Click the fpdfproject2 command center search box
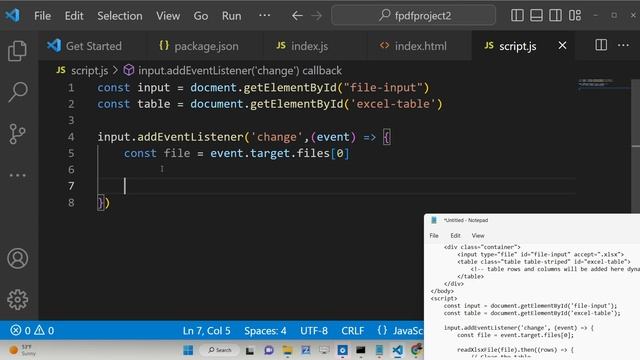The width and height of the screenshot is (640, 360). (x=413, y=16)
